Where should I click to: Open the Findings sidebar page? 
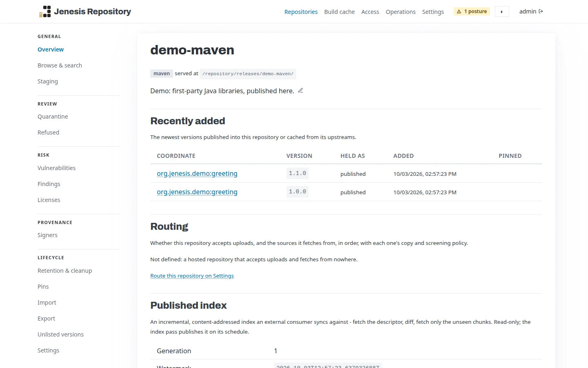point(49,184)
